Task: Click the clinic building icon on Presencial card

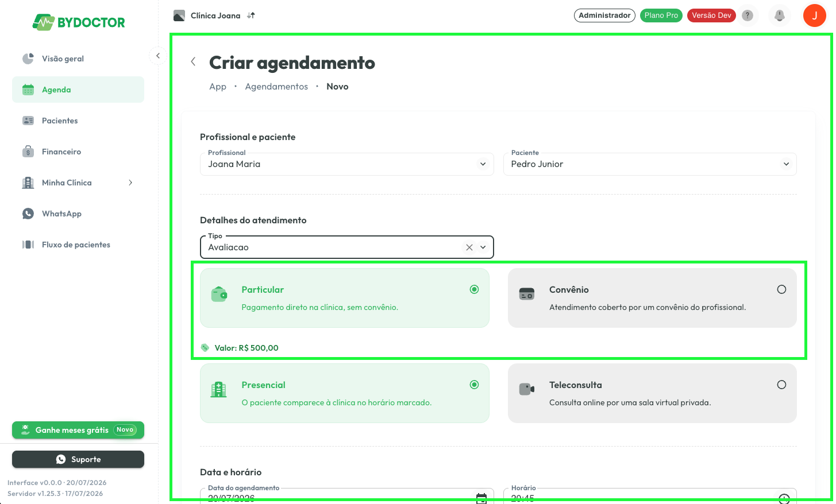Action: 218,390
